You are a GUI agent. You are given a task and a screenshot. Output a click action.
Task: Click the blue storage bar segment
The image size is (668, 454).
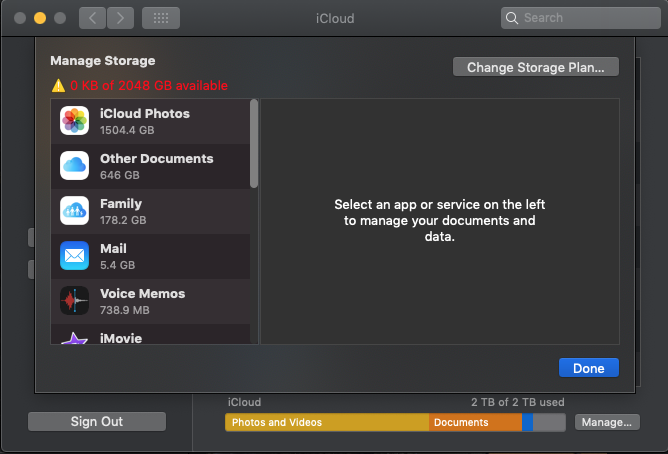(x=527, y=422)
